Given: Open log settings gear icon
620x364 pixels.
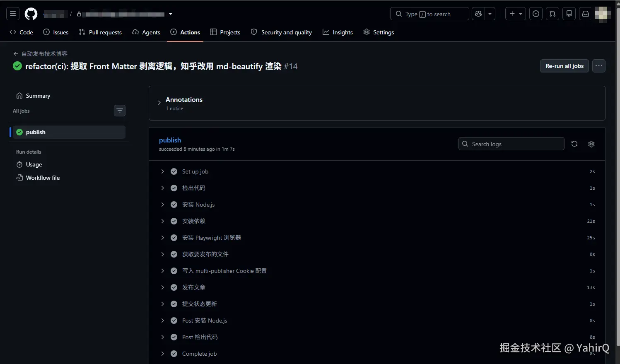Looking at the screenshot, I should 591,144.
